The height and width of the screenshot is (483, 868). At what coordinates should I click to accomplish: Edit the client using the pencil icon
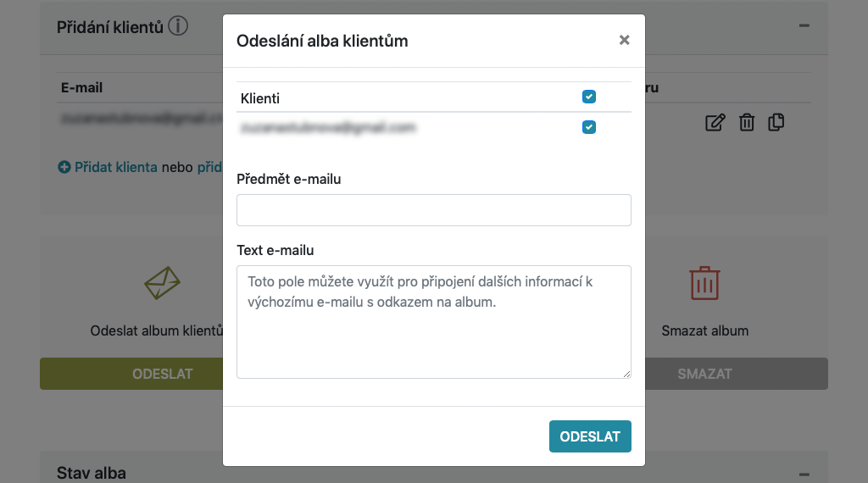click(715, 122)
